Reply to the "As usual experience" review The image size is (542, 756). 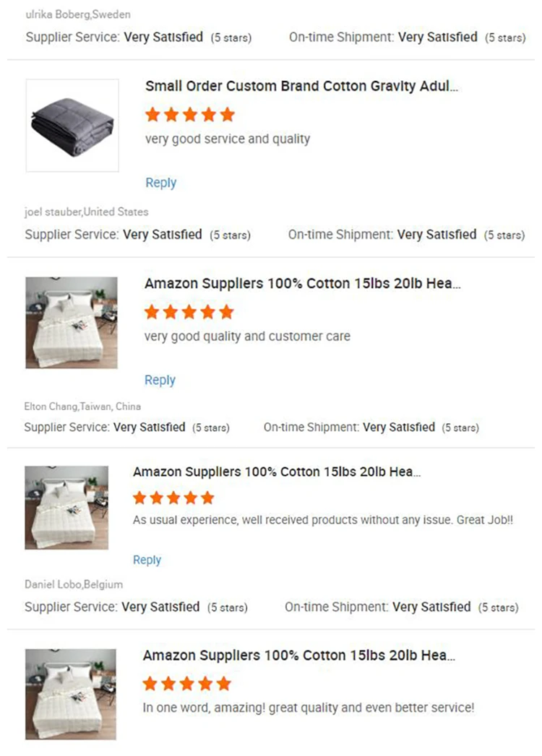coord(147,560)
